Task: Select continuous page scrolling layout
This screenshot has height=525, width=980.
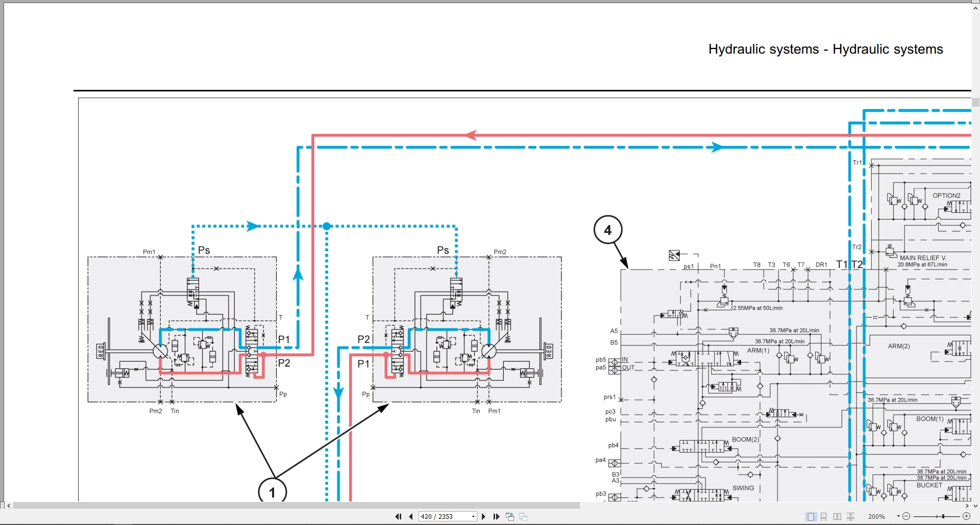Action: coord(824,516)
